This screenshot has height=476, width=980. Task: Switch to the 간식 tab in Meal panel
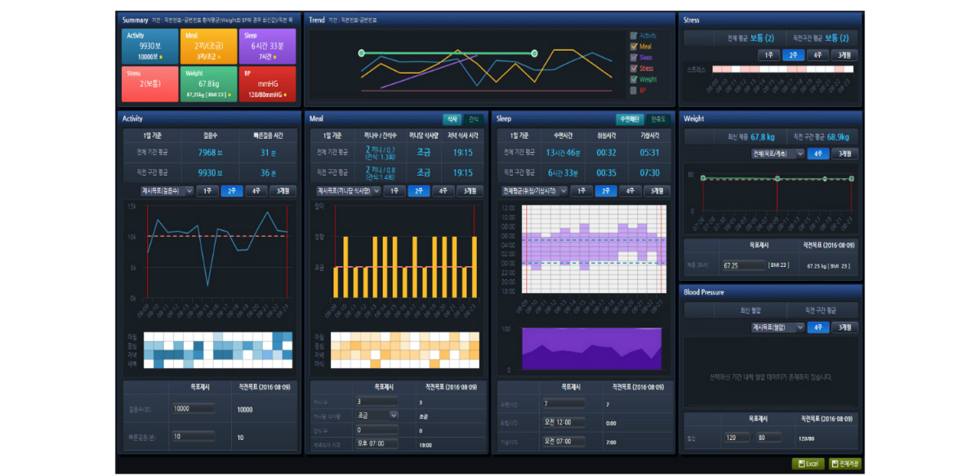[x=474, y=119]
